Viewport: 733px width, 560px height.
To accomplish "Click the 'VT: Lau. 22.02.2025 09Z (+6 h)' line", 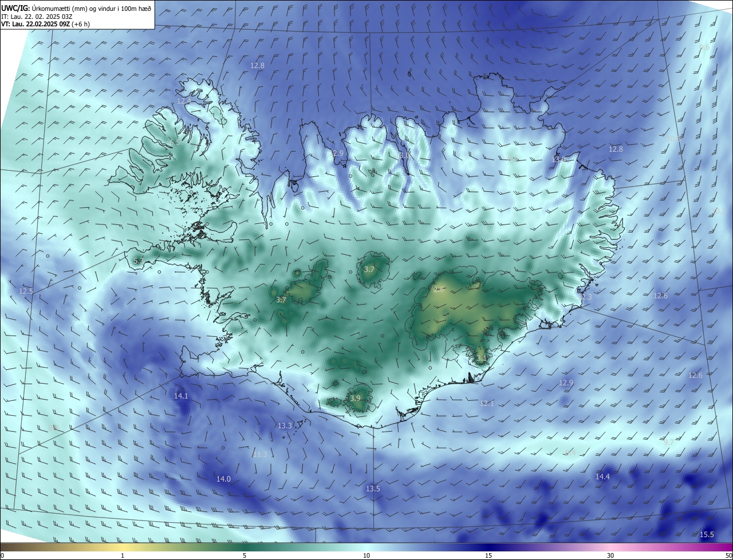I will tap(45, 24).
